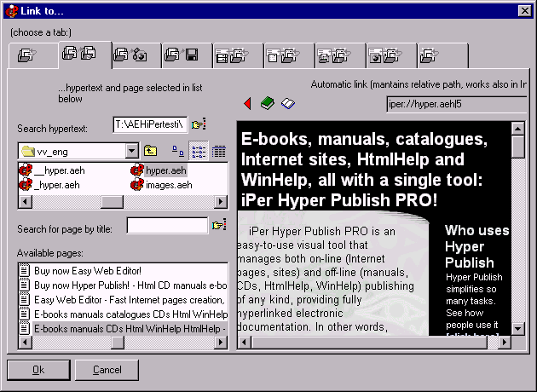Open the seventh tab with printer-like page icon
This screenshot has width=537, height=392.
pos(340,55)
